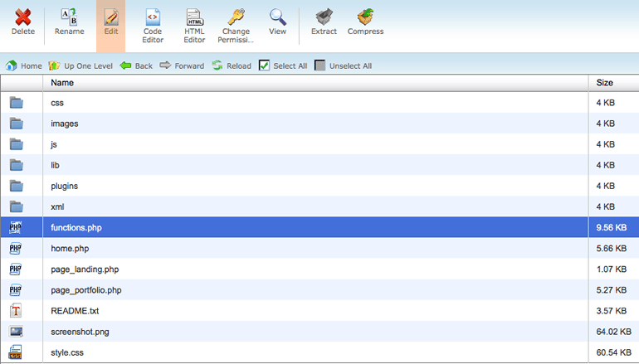Open the plugins folder
The image size is (639, 364).
click(66, 186)
